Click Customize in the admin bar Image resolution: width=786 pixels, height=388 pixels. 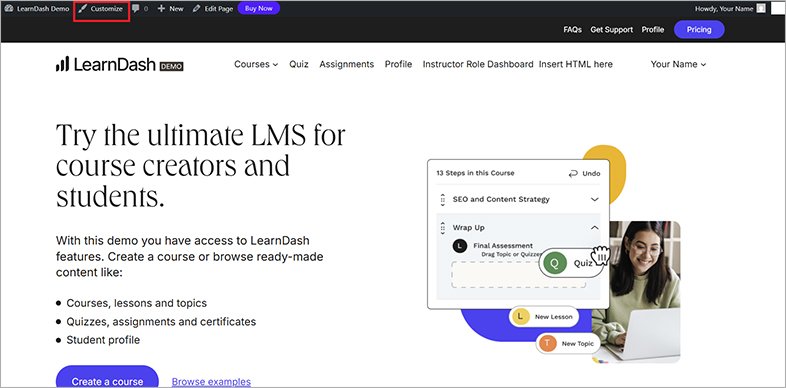click(101, 9)
